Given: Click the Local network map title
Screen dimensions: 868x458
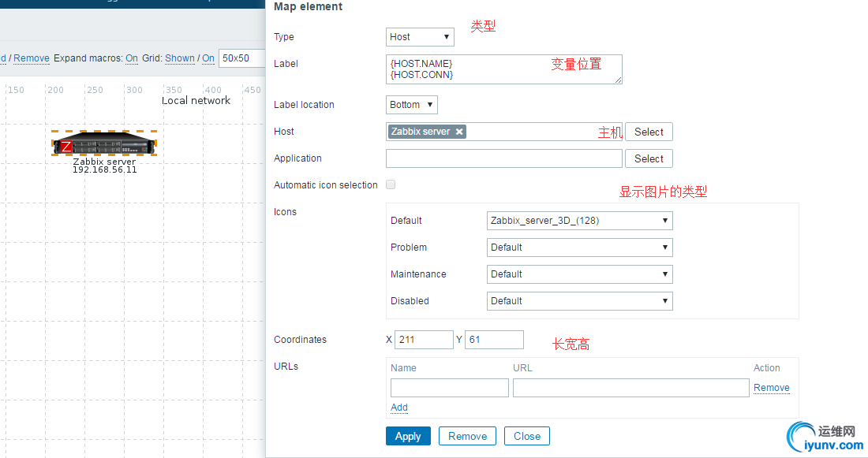Looking at the screenshot, I should [x=196, y=101].
